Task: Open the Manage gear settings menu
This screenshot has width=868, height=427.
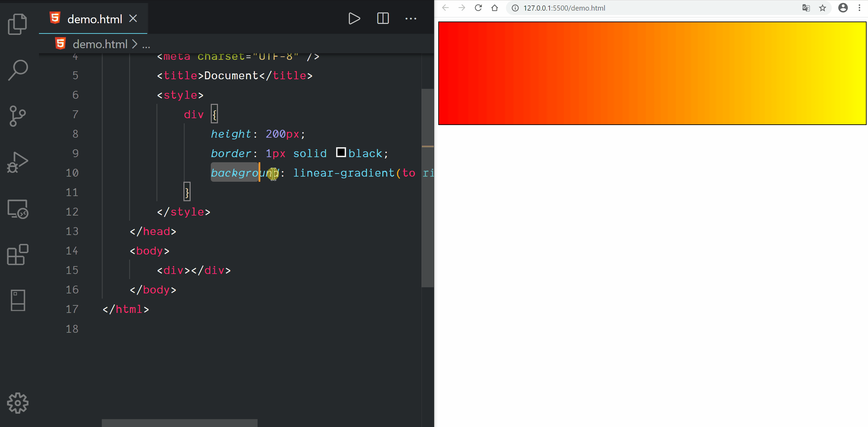Action: pos(17,403)
